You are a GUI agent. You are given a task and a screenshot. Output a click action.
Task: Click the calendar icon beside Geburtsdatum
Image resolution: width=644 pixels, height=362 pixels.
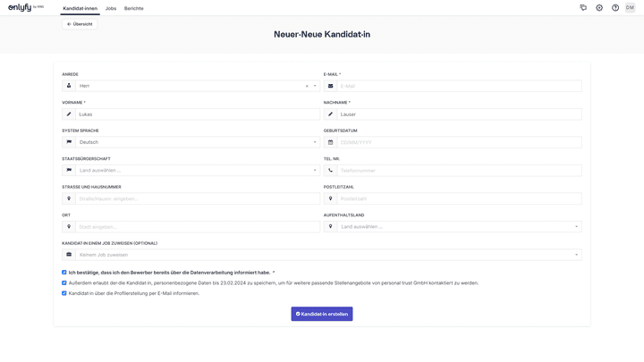[330, 142]
